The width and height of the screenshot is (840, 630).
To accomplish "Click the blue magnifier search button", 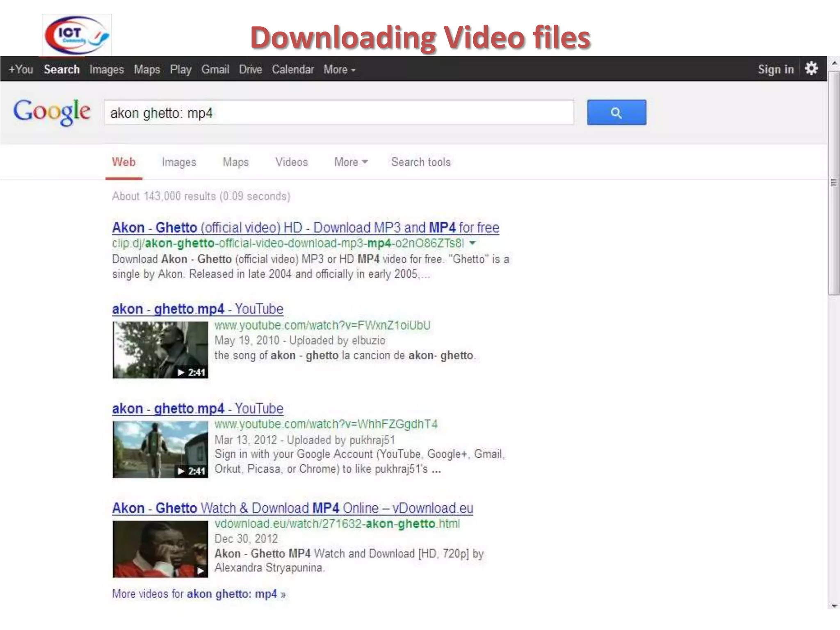I will [x=616, y=112].
